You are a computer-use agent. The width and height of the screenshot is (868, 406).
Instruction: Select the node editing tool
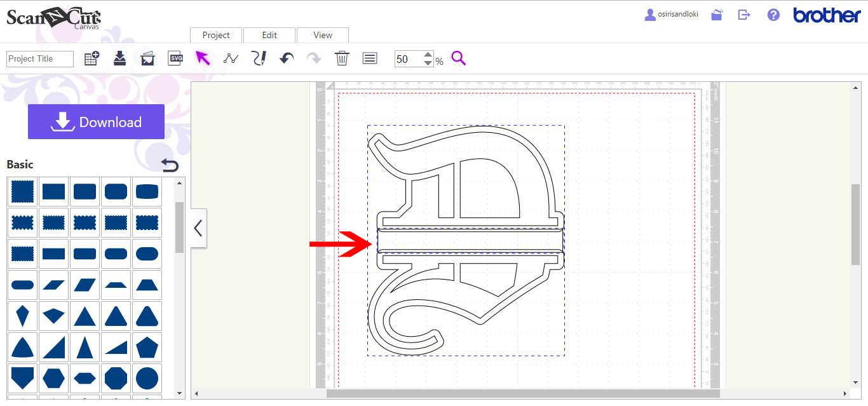pos(231,58)
